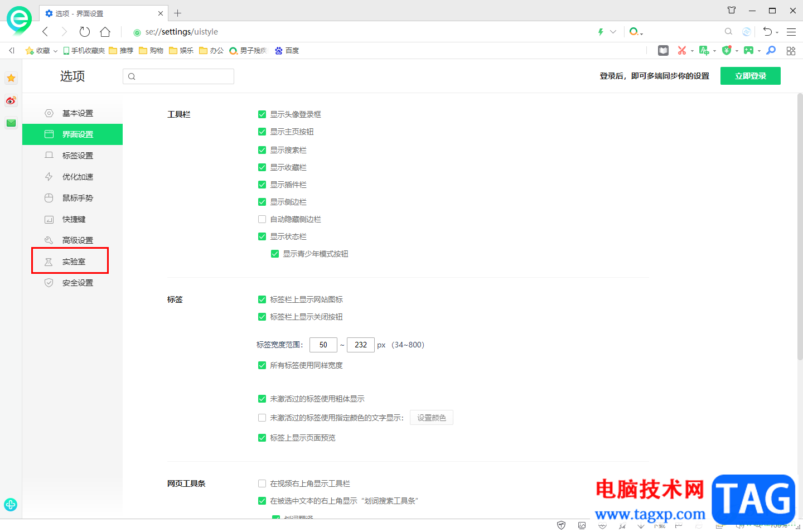Click the Weibo icon in left sidebar
The image size is (803, 532).
[x=11, y=100]
